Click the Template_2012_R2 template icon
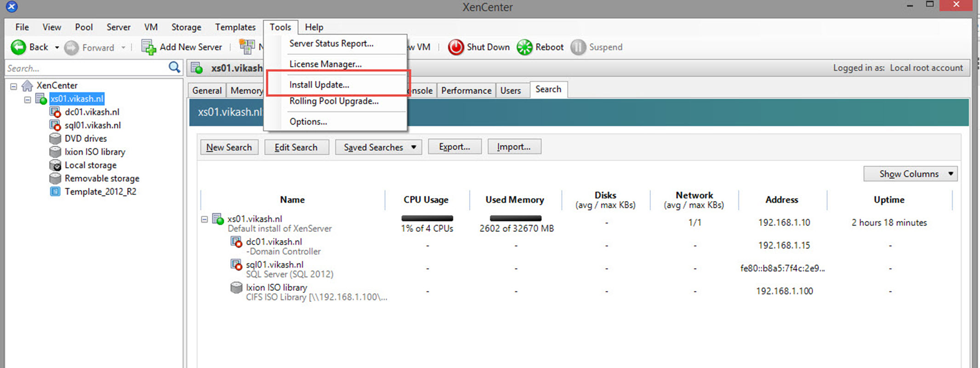 click(x=55, y=191)
